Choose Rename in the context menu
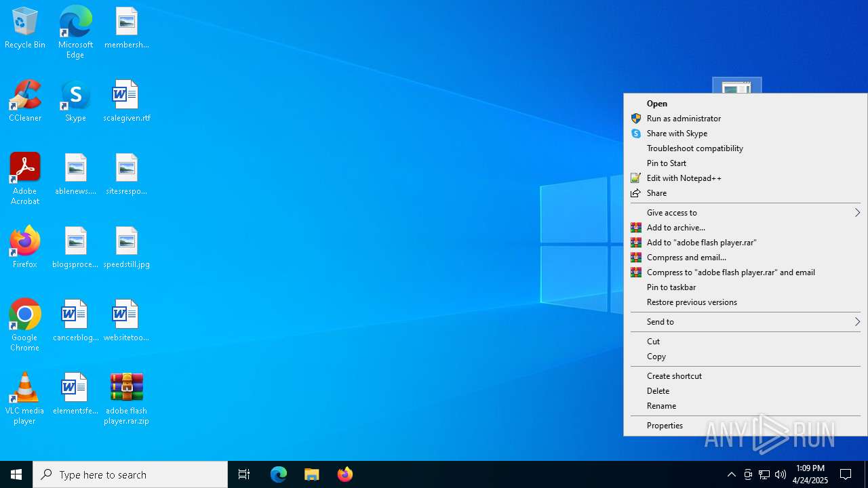Viewport: 868px width, 488px height. (745, 406)
